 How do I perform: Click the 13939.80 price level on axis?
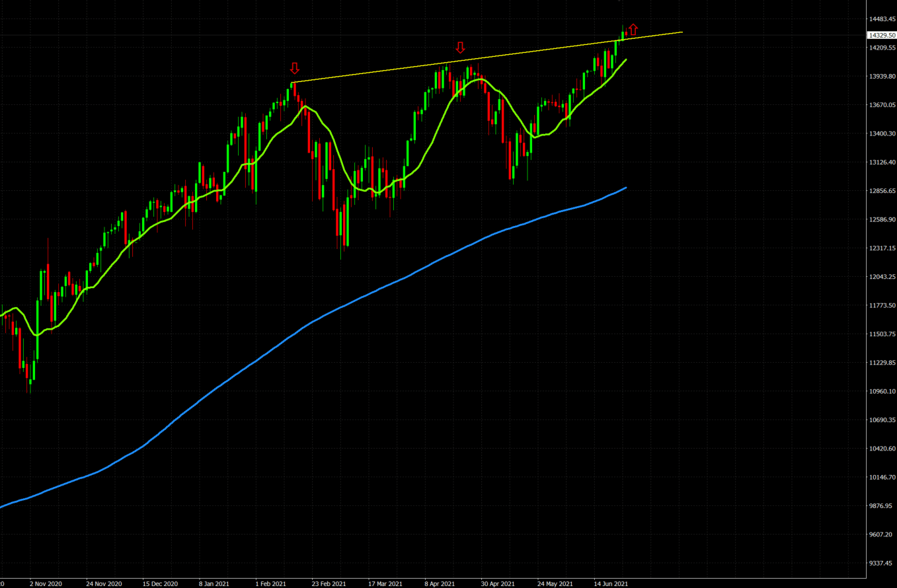pyautogui.click(x=882, y=77)
